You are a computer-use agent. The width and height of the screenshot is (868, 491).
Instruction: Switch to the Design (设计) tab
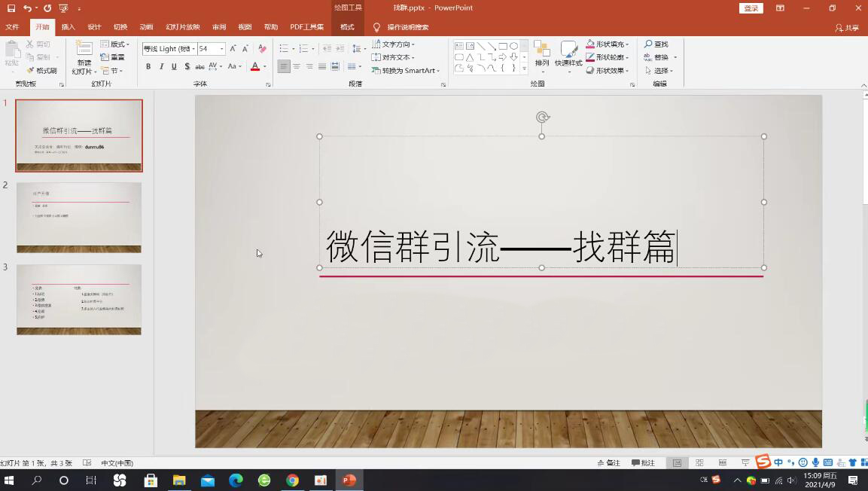[94, 27]
